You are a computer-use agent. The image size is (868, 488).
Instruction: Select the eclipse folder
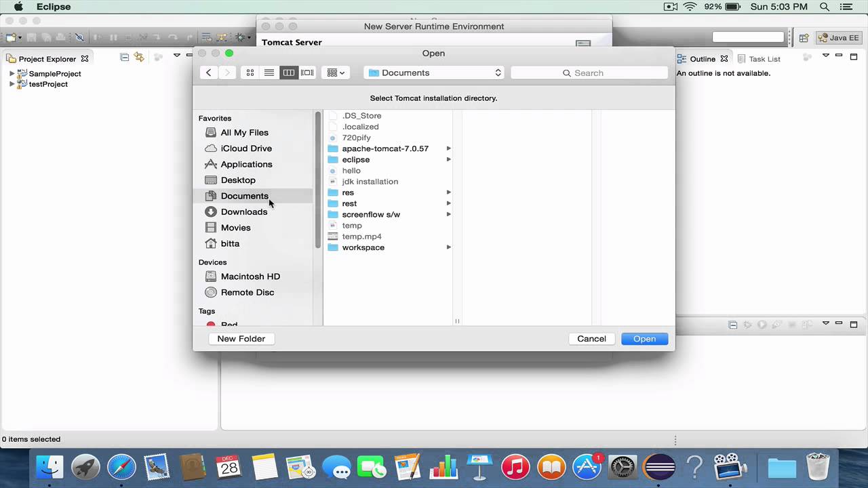pyautogui.click(x=356, y=159)
